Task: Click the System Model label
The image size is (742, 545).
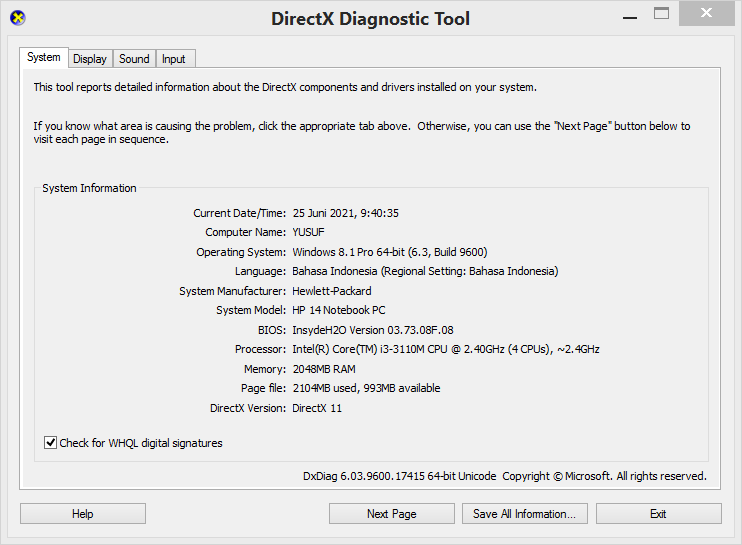Action: [251, 310]
